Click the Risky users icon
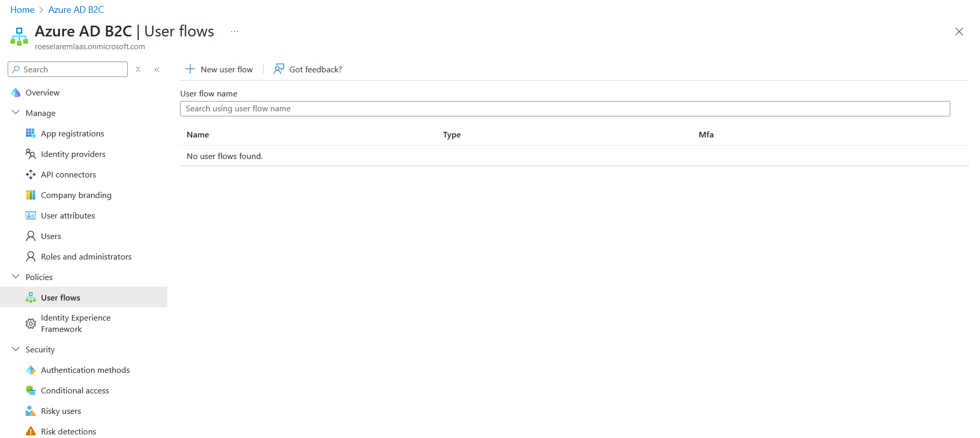Viewport: 980px width, 438px height. point(31,411)
